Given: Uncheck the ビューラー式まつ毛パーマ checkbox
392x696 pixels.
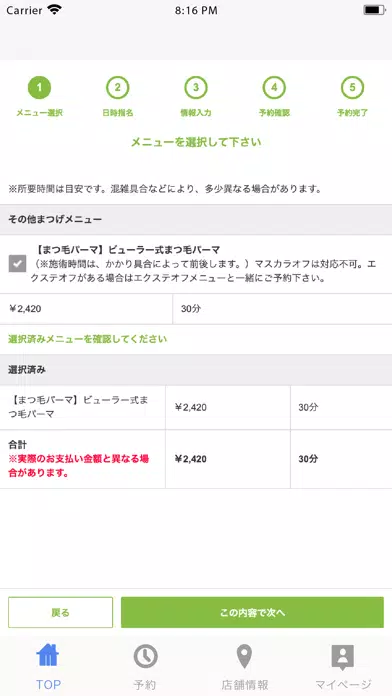Looking at the screenshot, I should click(17, 264).
